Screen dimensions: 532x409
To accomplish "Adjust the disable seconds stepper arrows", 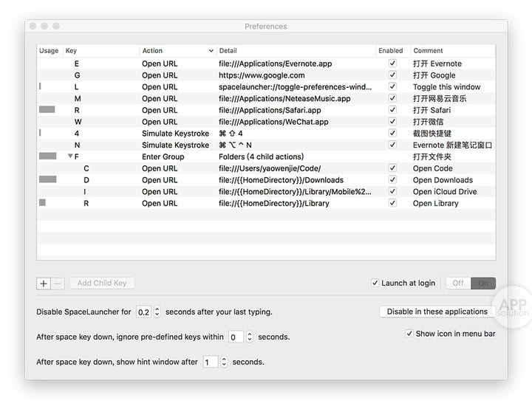I will point(156,312).
